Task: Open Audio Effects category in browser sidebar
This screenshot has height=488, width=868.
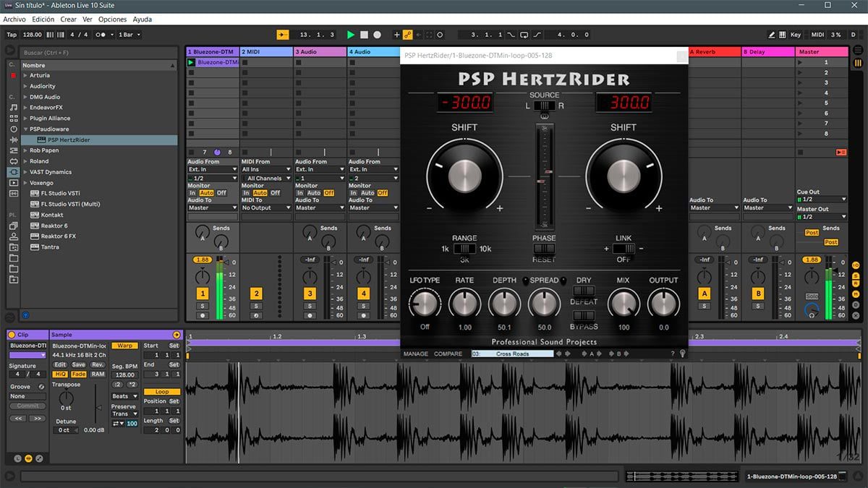Action: [x=13, y=140]
